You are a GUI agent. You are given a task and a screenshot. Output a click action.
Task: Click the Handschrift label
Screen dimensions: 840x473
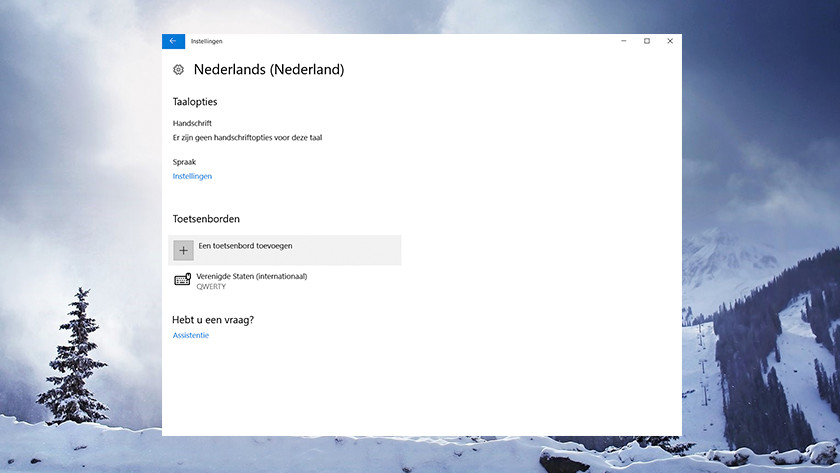(x=192, y=123)
